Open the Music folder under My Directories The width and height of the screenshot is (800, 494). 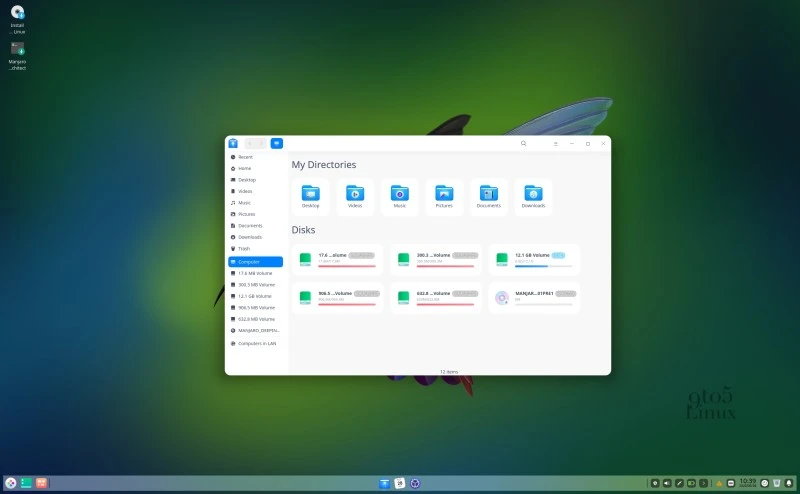399,197
